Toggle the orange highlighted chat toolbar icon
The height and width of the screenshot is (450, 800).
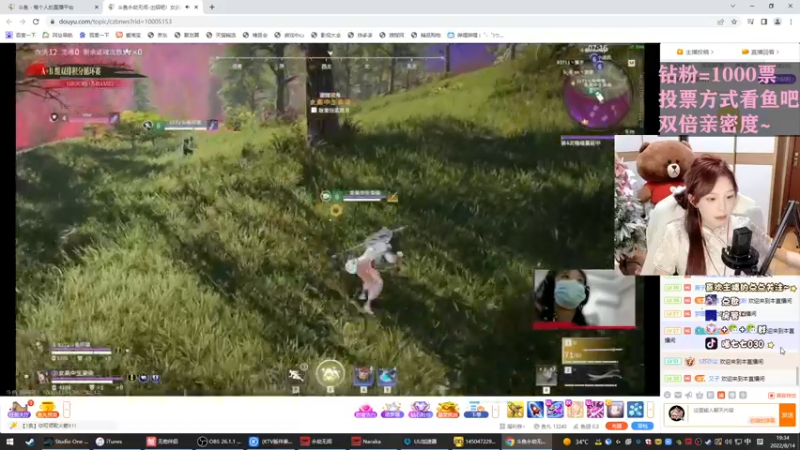[721, 395]
